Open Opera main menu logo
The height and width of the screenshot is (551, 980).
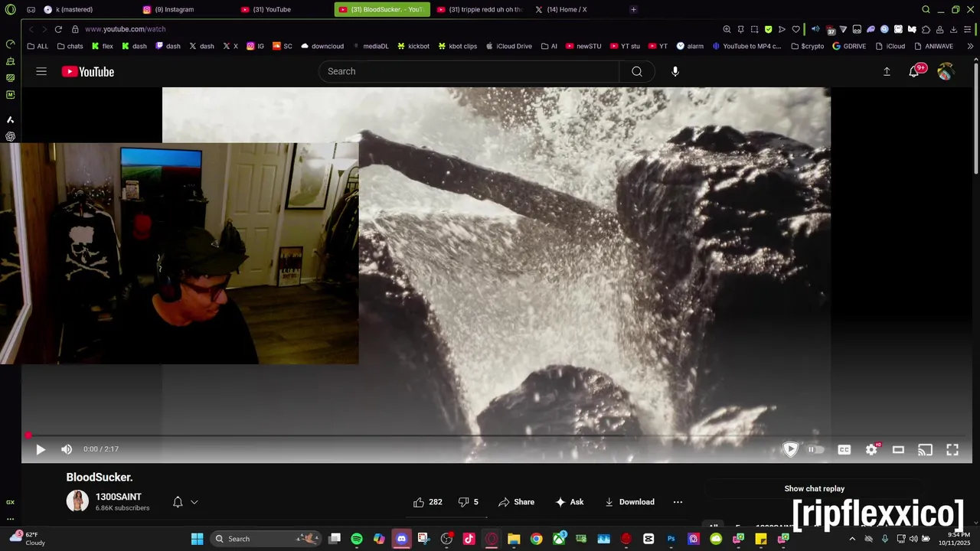(x=10, y=9)
